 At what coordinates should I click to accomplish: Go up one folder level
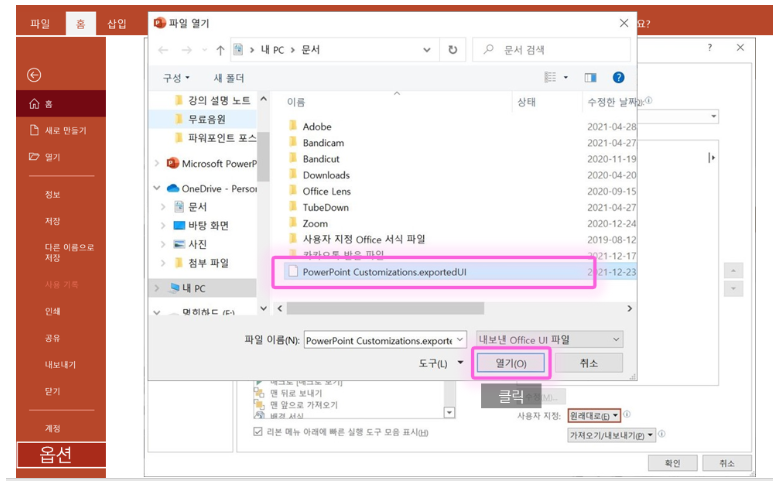[220, 50]
